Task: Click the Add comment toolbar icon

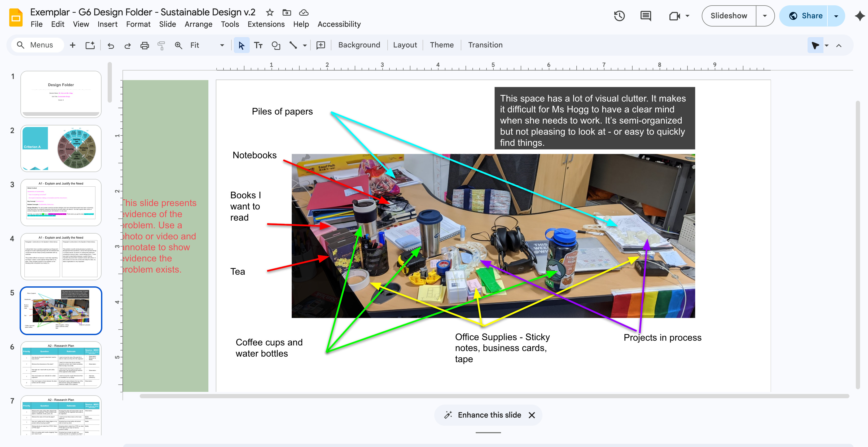Action: click(x=321, y=45)
